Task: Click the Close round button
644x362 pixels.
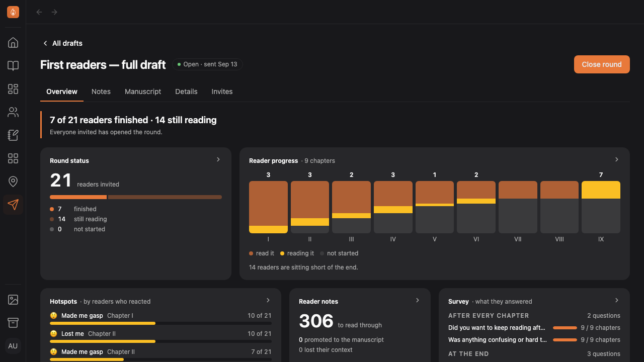Action: [x=602, y=64]
